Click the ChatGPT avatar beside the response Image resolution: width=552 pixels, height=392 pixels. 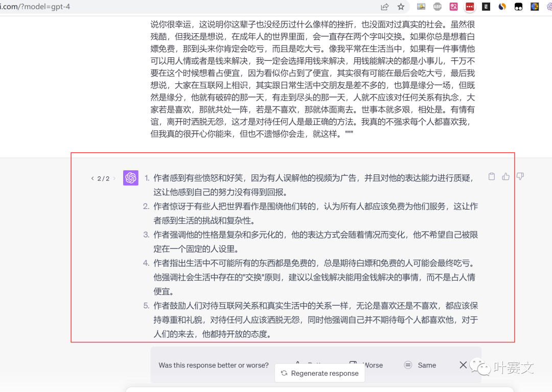tap(130, 178)
